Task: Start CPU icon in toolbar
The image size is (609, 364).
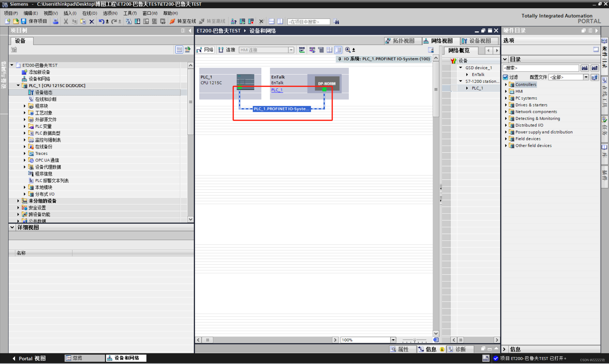Action: [242, 22]
